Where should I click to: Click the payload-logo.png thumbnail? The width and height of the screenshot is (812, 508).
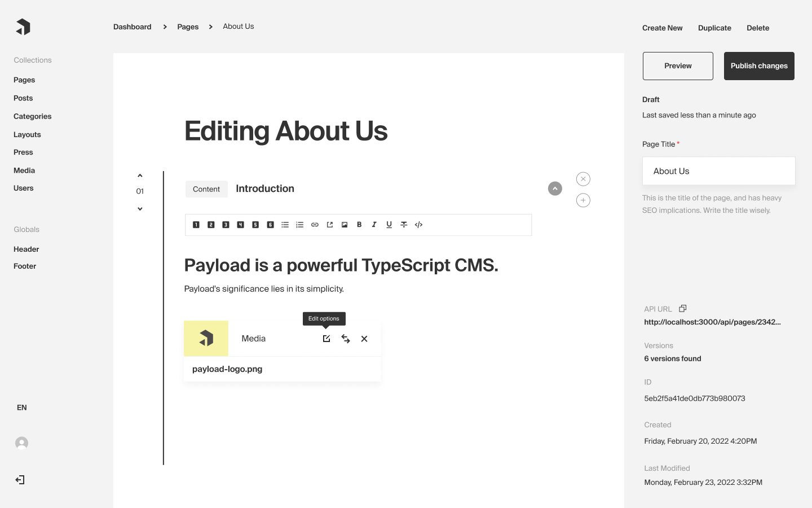click(x=206, y=339)
